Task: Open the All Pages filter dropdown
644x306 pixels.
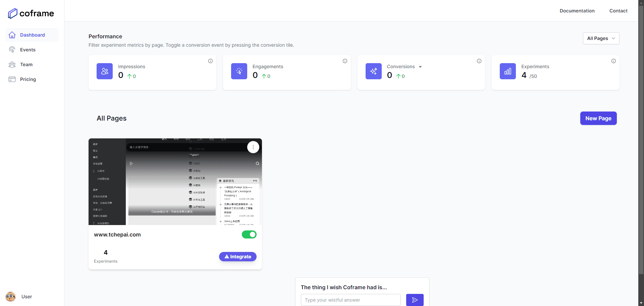Action: (601, 38)
